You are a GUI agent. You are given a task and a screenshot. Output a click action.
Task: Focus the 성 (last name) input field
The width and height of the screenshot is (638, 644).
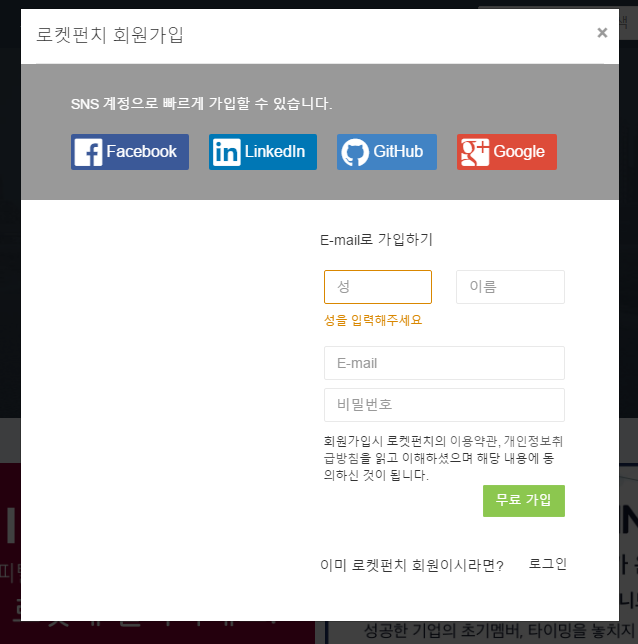pos(378,287)
